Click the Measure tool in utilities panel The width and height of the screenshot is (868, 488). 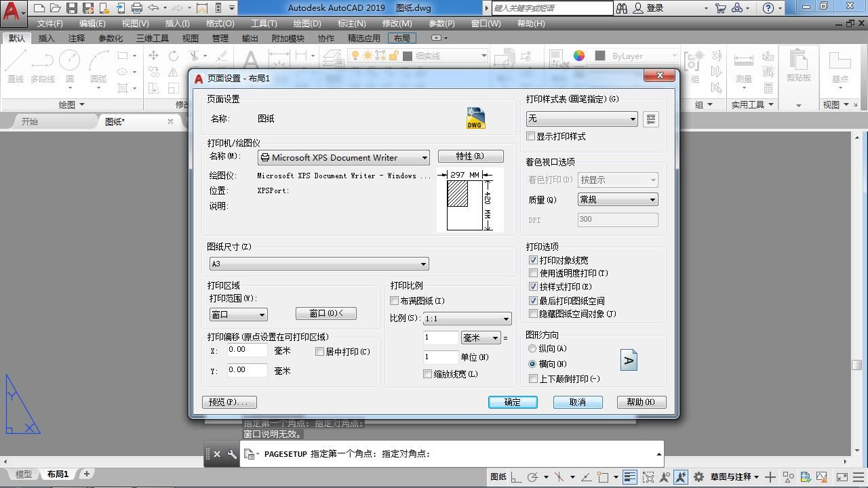click(744, 66)
